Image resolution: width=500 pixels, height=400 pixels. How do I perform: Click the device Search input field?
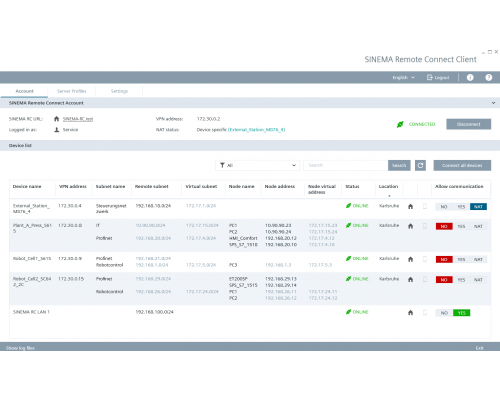346,165
